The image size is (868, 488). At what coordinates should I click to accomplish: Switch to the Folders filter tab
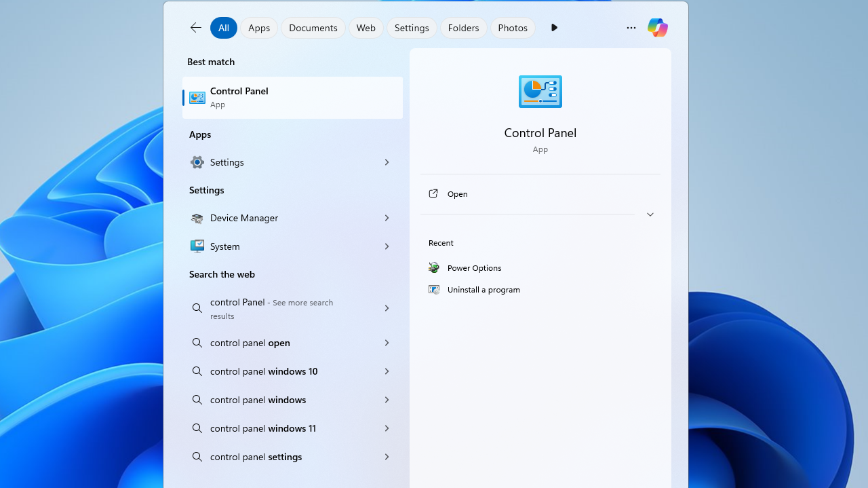tap(463, 28)
